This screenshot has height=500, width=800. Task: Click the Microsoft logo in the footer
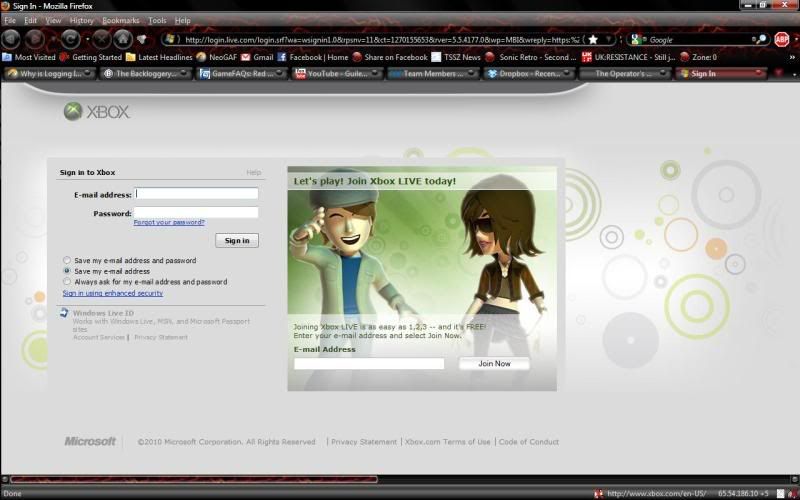(90, 442)
